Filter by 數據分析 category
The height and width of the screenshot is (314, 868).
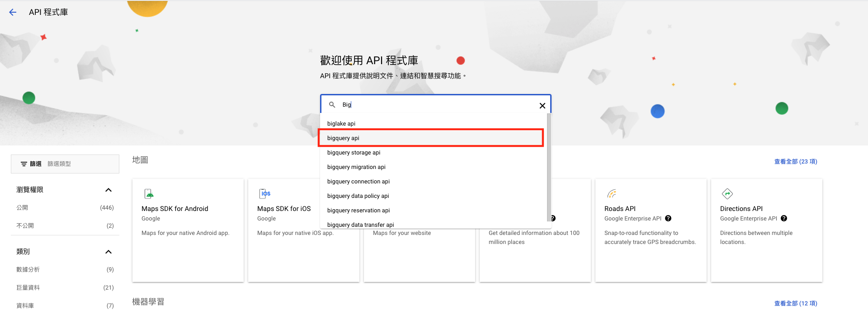pos(65,270)
